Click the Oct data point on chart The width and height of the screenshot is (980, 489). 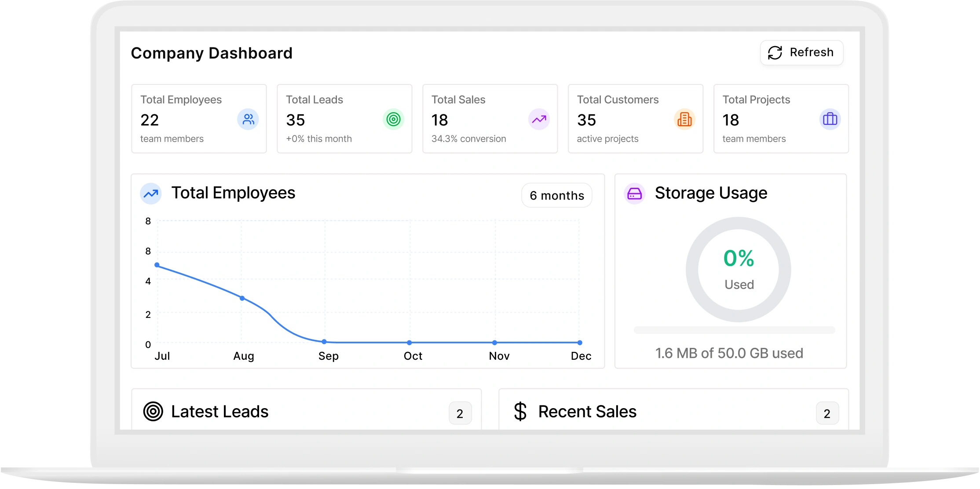coord(410,343)
